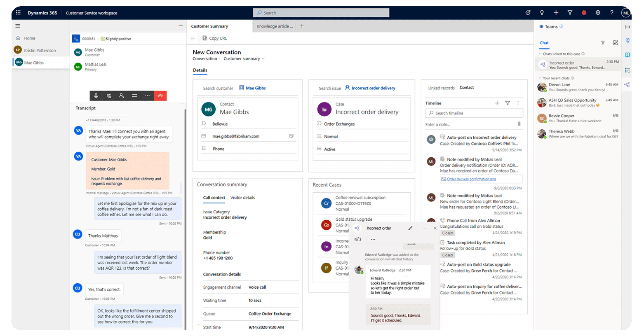The width and height of the screenshot is (644, 336).
Task: Open Order delivery confirmation.png attachment link
Action: [x=471, y=179]
